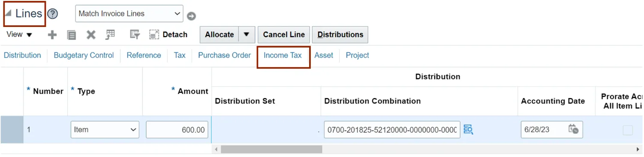Switch to the Income Tax tab
Image resolution: width=644 pixels, height=157 pixels.
pyautogui.click(x=283, y=55)
